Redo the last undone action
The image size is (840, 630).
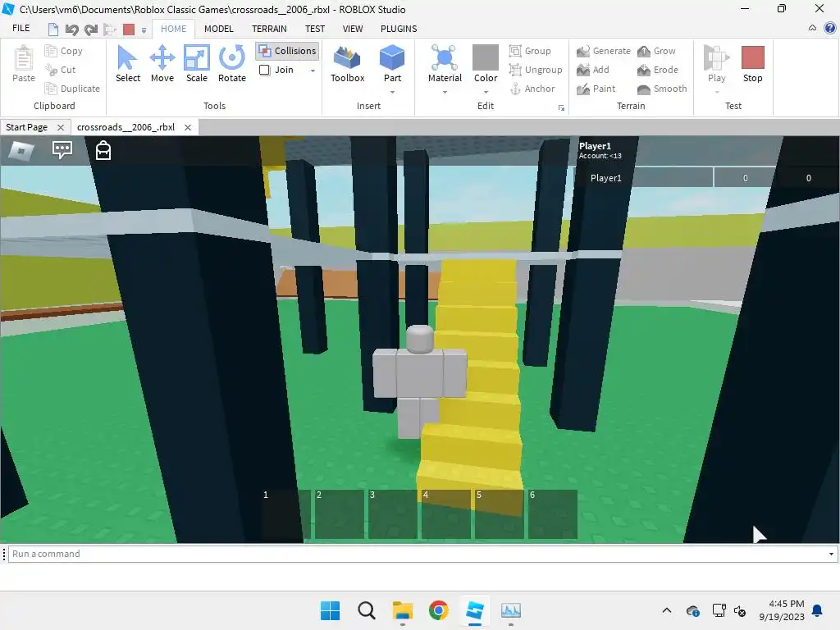click(x=91, y=30)
